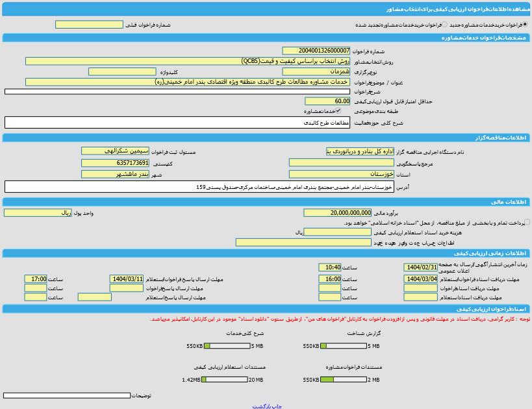
Task: Click the activity scope box مطالعات طرح کالبدی
Action: coord(177,123)
